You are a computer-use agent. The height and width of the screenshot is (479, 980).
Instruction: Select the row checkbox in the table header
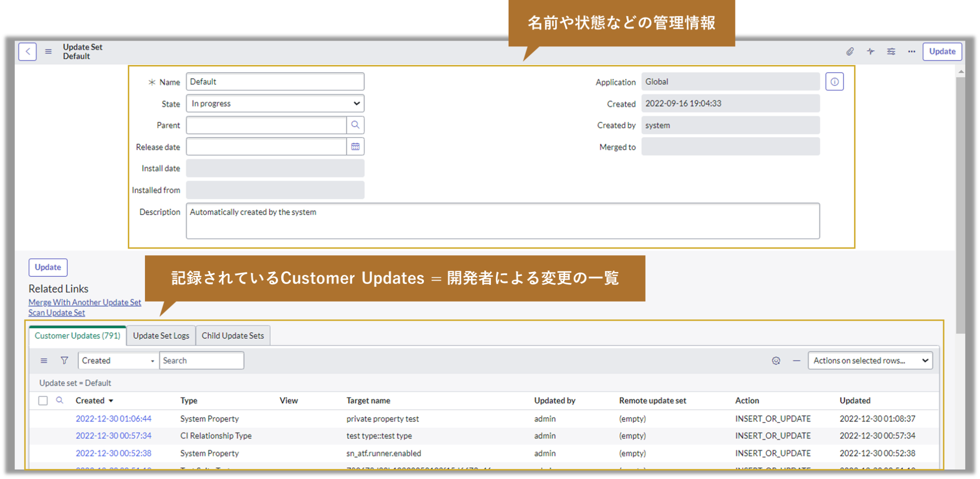tap(43, 401)
